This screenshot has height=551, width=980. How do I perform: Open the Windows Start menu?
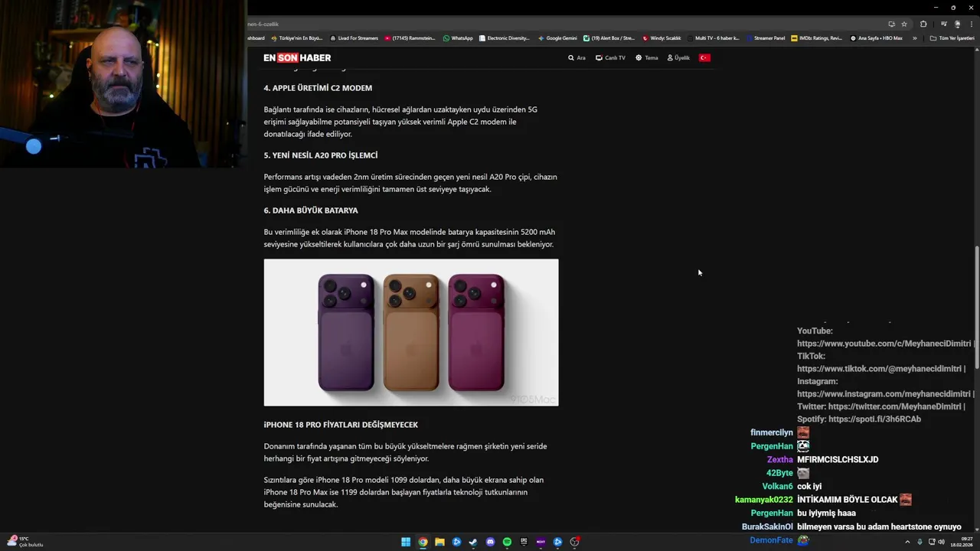pos(406,542)
